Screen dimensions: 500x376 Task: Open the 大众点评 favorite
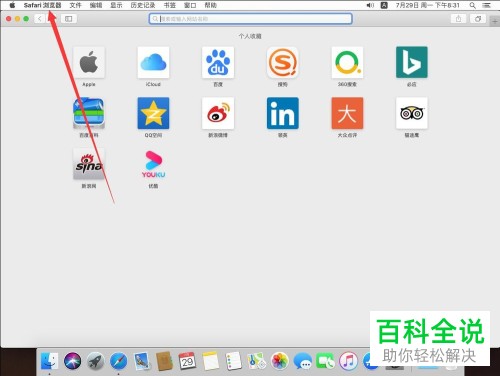coord(347,113)
